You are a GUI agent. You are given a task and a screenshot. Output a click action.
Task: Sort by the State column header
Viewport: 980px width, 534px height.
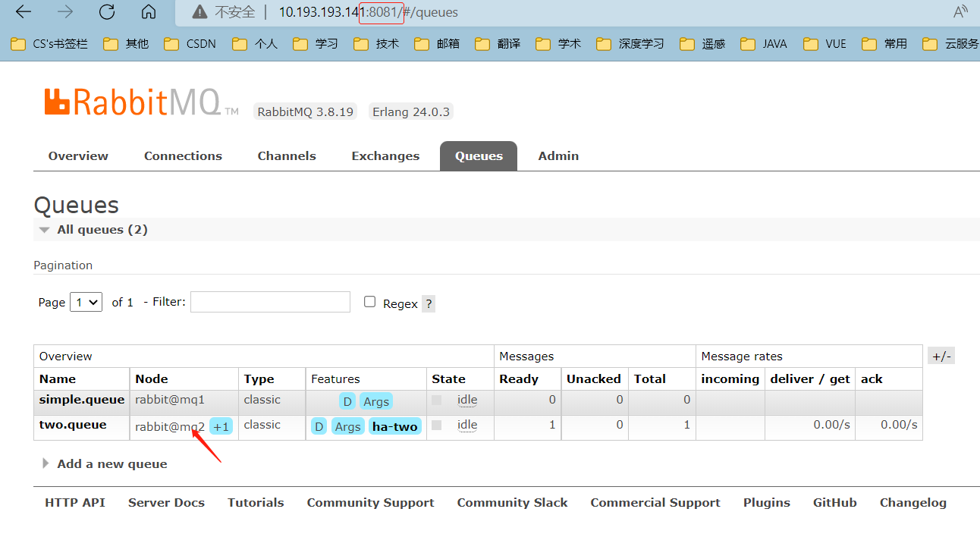click(448, 379)
